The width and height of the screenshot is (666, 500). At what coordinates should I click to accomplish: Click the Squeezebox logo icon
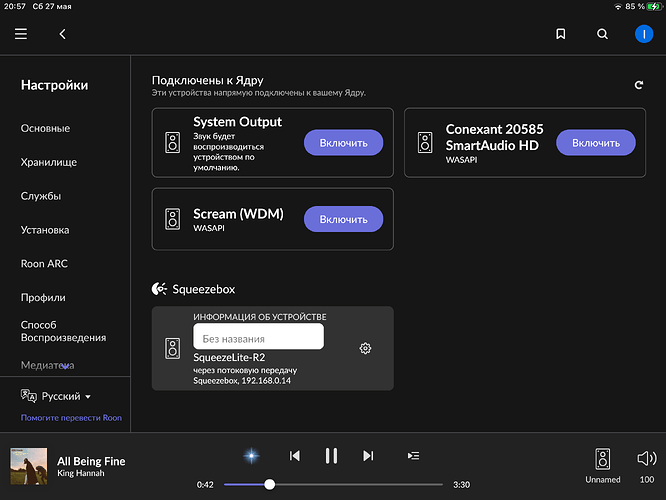point(159,289)
